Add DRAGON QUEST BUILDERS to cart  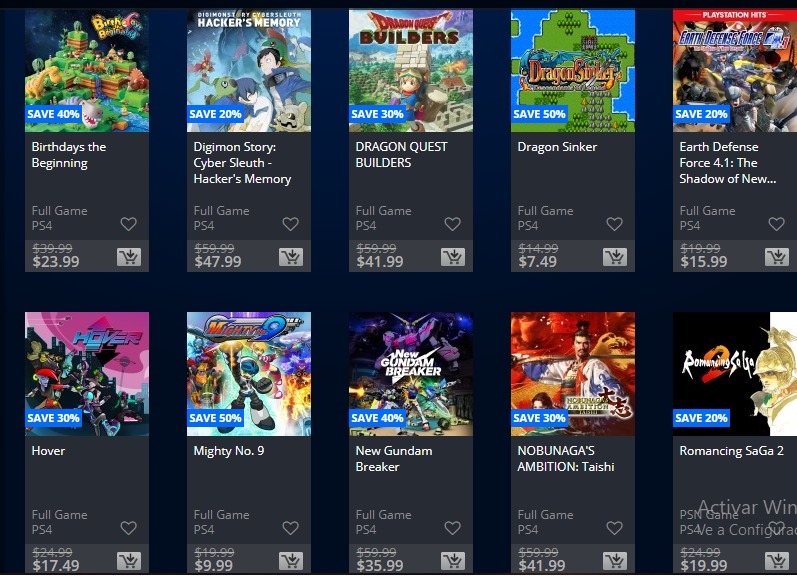point(453,257)
